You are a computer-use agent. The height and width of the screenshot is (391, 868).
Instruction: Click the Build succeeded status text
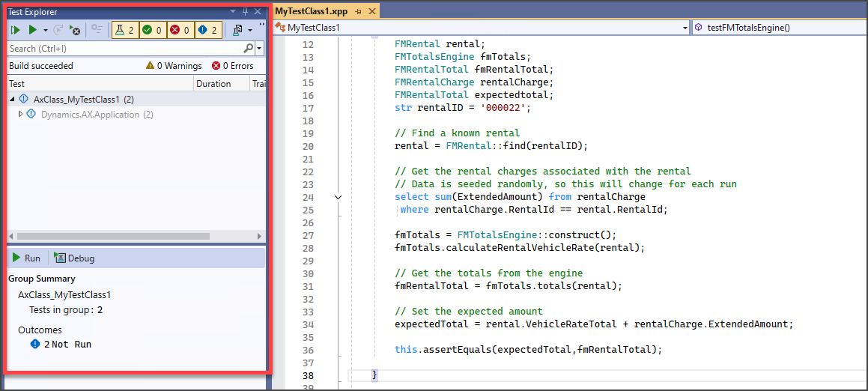41,66
